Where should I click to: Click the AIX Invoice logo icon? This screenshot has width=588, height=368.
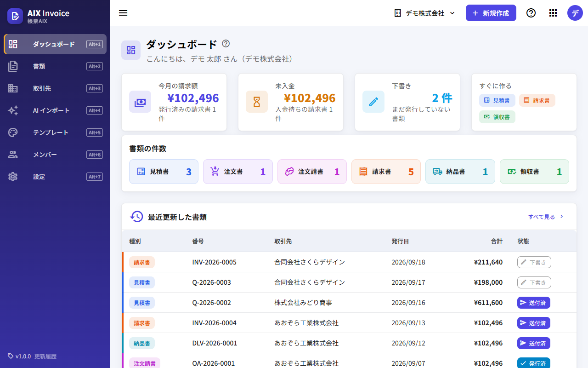coord(15,16)
